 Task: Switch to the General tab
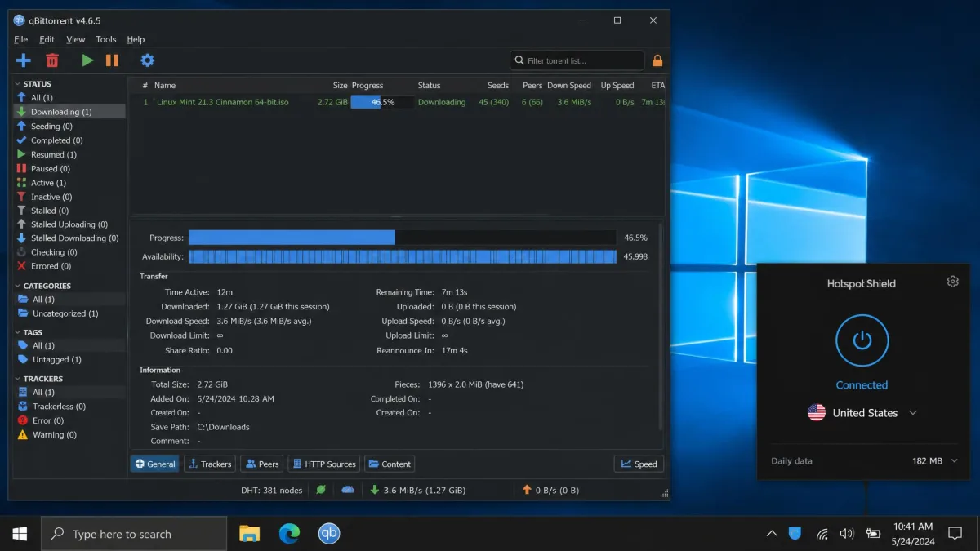pyautogui.click(x=154, y=464)
